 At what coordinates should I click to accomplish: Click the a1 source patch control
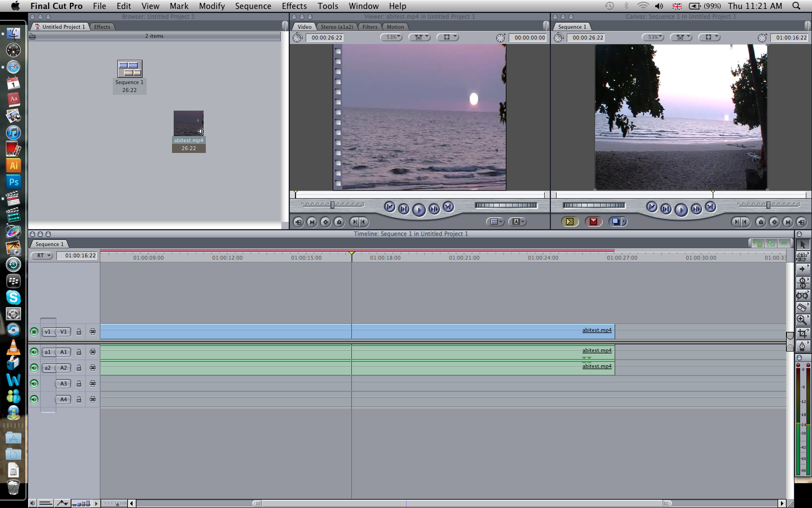coord(48,352)
